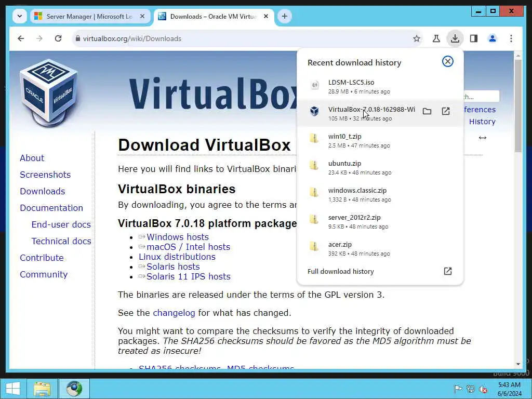Click the windows.classic.zip archive icon
This screenshot has width=532, height=399.
pyautogui.click(x=314, y=192)
